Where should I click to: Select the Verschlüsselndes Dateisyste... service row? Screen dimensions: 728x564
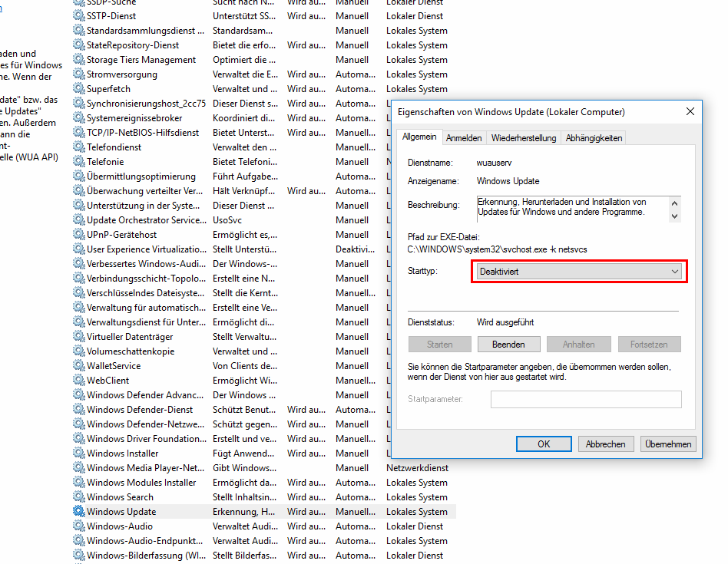231,292
